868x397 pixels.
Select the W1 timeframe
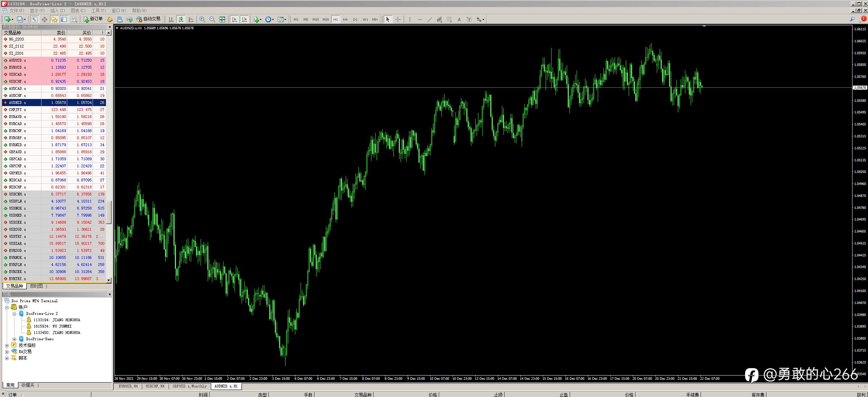click(365, 19)
